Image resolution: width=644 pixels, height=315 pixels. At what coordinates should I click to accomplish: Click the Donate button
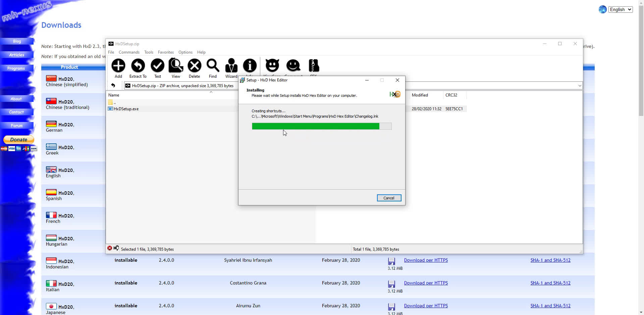click(19, 140)
